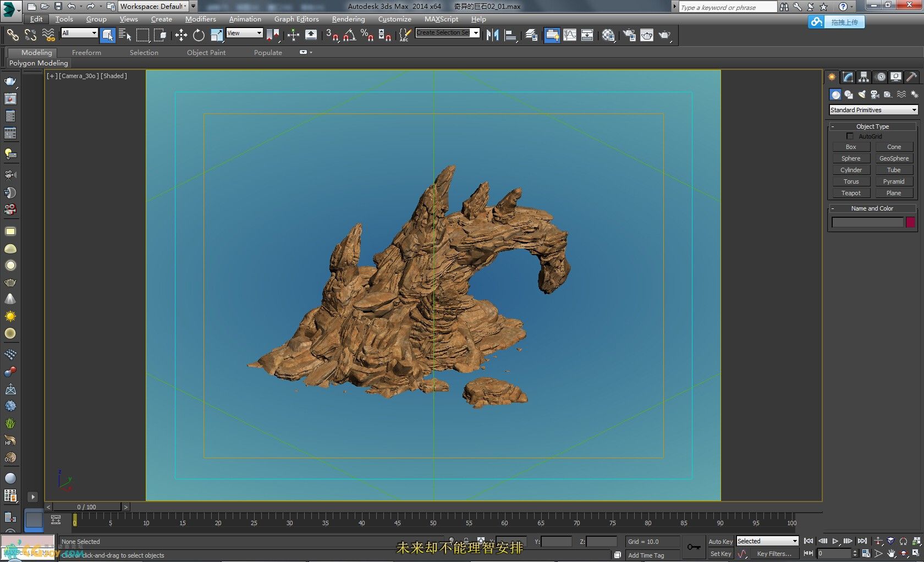This screenshot has width=924, height=562.
Task: Click the GeoSphere primitive button
Action: coord(894,158)
